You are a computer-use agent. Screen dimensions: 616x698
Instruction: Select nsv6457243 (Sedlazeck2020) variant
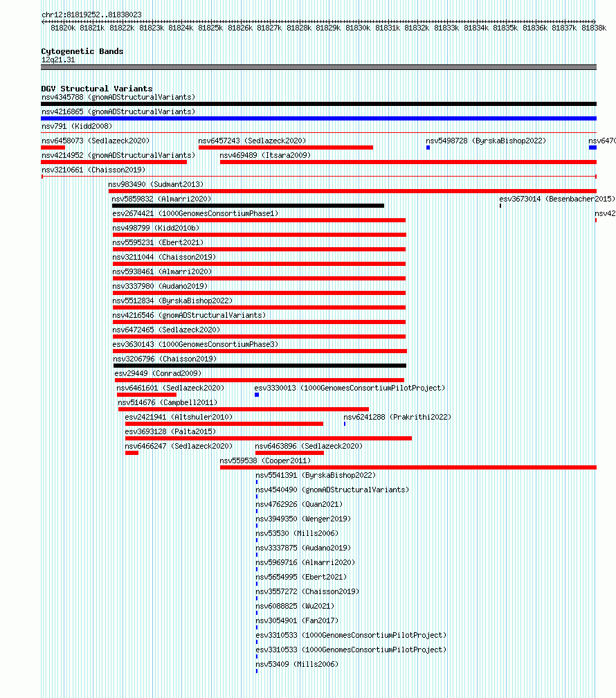[253, 141]
